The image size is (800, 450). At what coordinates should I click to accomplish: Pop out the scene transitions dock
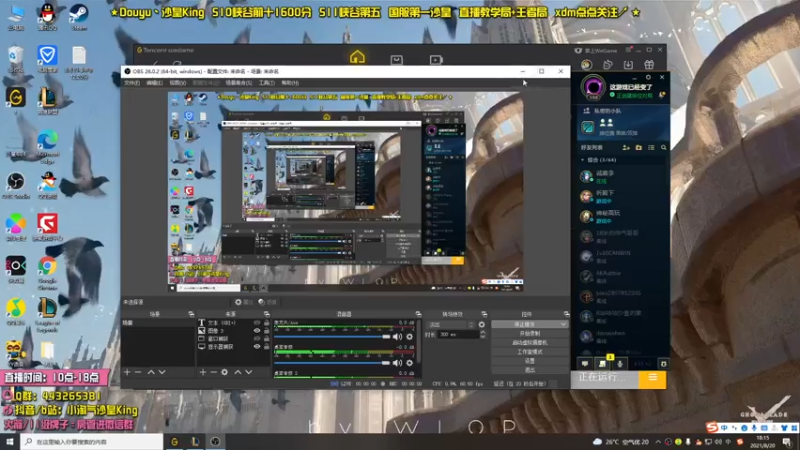[x=484, y=314]
